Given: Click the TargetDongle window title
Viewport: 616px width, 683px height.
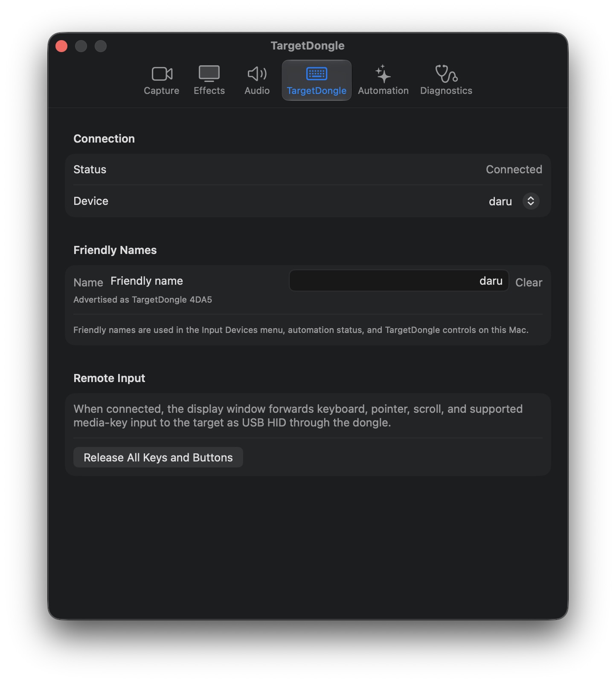Looking at the screenshot, I should [x=308, y=46].
